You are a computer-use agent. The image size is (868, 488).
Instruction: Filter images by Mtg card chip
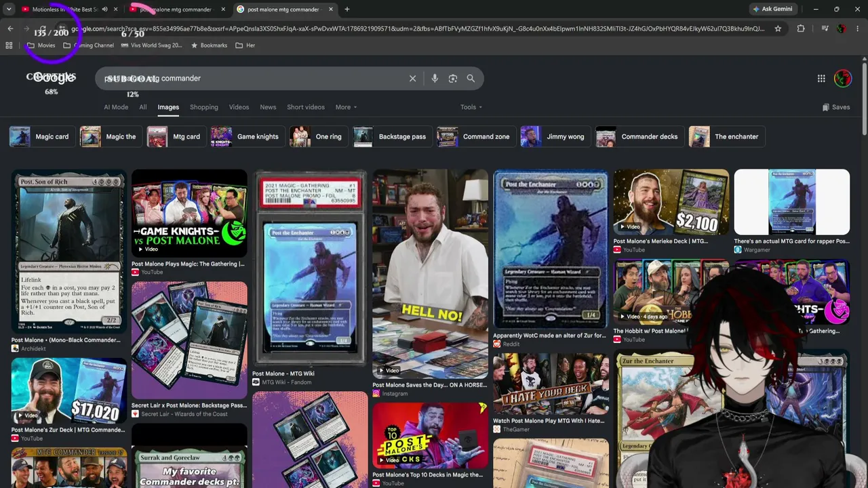click(175, 137)
